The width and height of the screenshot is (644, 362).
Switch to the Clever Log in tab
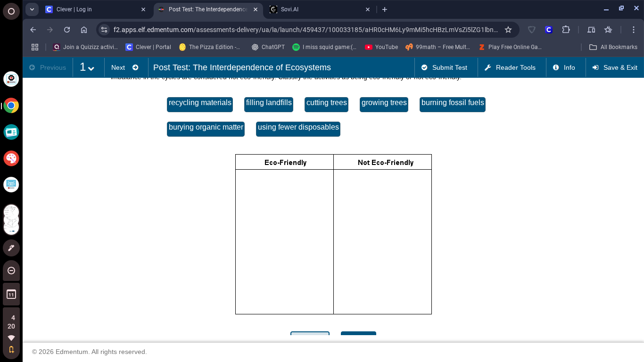click(90, 9)
